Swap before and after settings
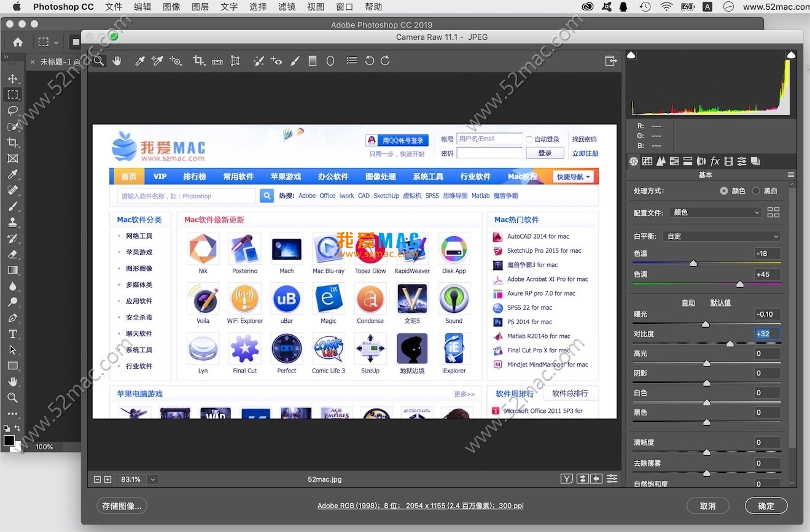Screen dimensions: 810x532 [582, 479]
